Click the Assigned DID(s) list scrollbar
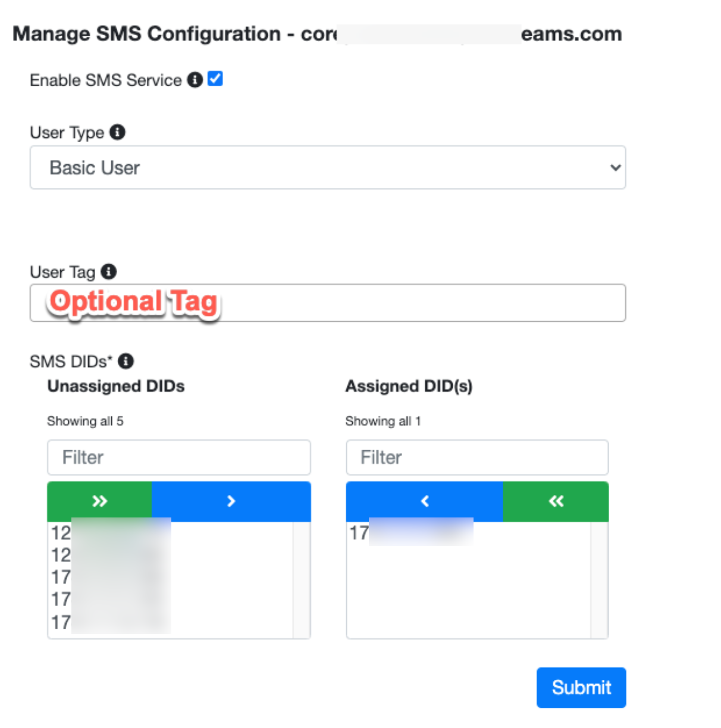 coord(599,580)
